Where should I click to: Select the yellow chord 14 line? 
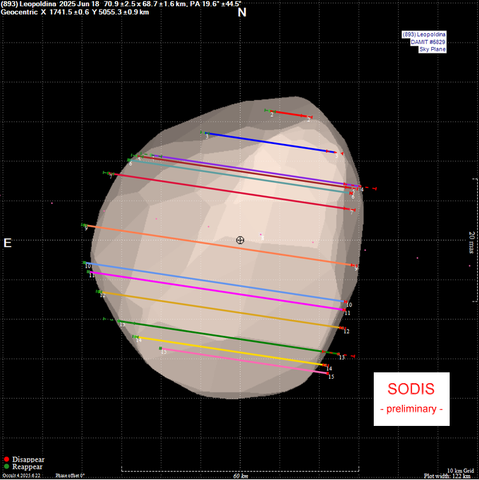[231, 351]
